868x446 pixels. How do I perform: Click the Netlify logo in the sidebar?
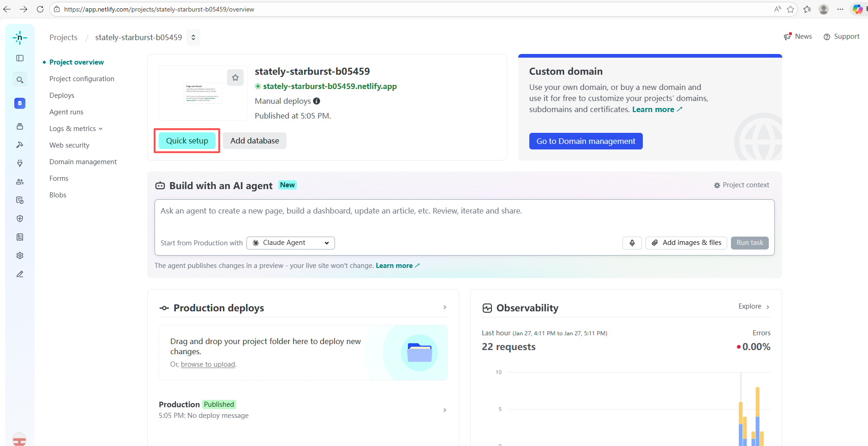tap(20, 38)
